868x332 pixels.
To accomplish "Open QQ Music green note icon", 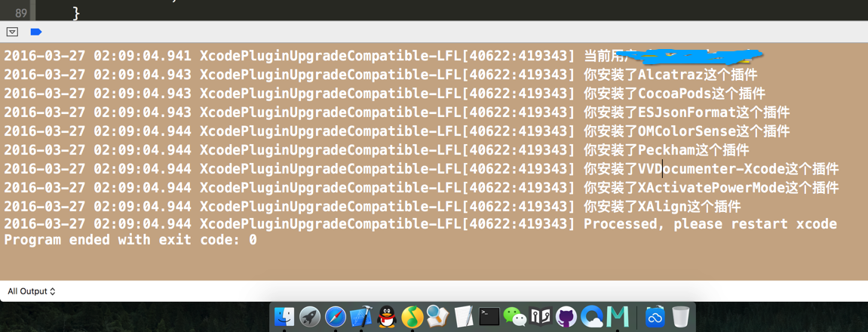I will click(x=412, y=316).
